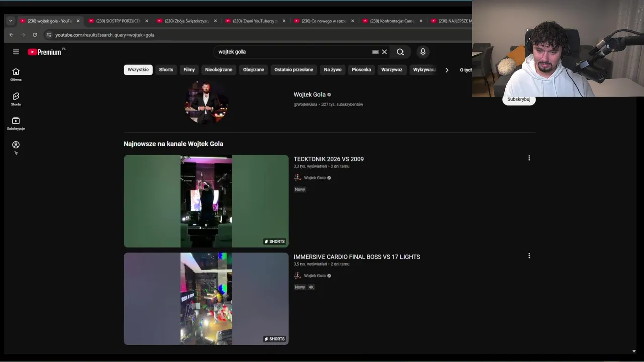Open the Wojtek Gola channel avatar
644x362 pixels.
click(x=206, y=103)
